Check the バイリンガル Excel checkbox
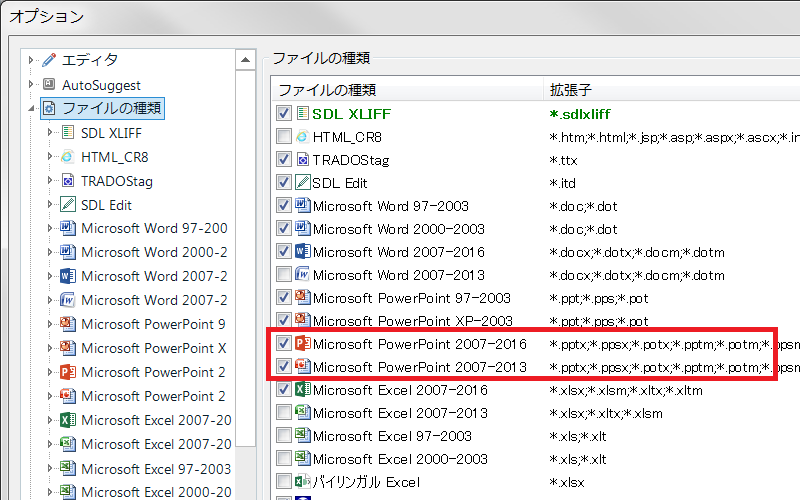Screen dimensions: 800x500 [284, 481]
